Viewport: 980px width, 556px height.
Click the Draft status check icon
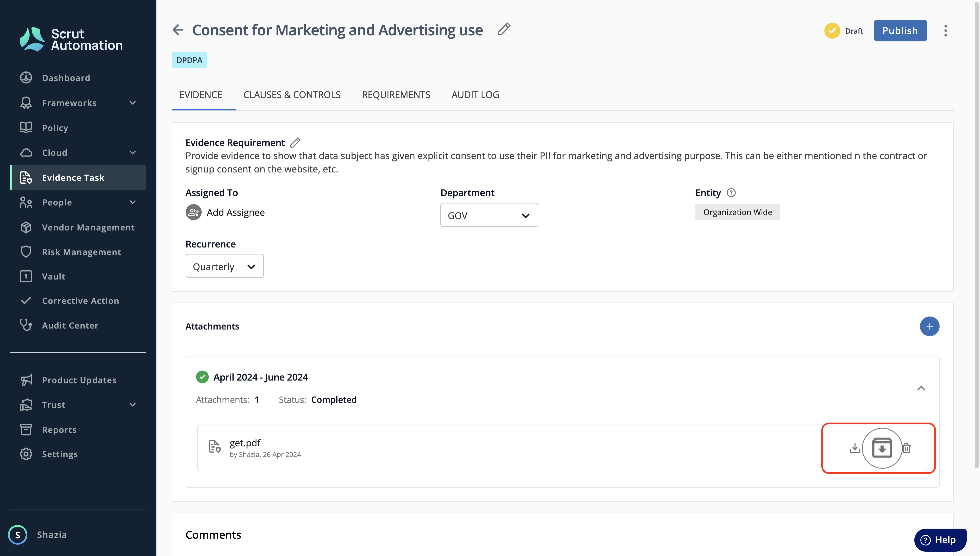[x=832, y=31]
